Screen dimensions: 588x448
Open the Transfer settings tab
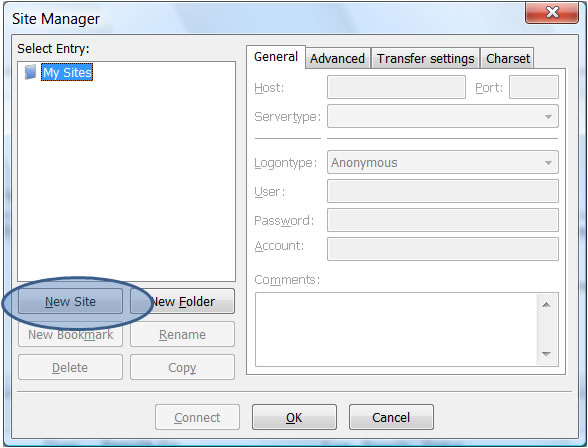point(426,58)
